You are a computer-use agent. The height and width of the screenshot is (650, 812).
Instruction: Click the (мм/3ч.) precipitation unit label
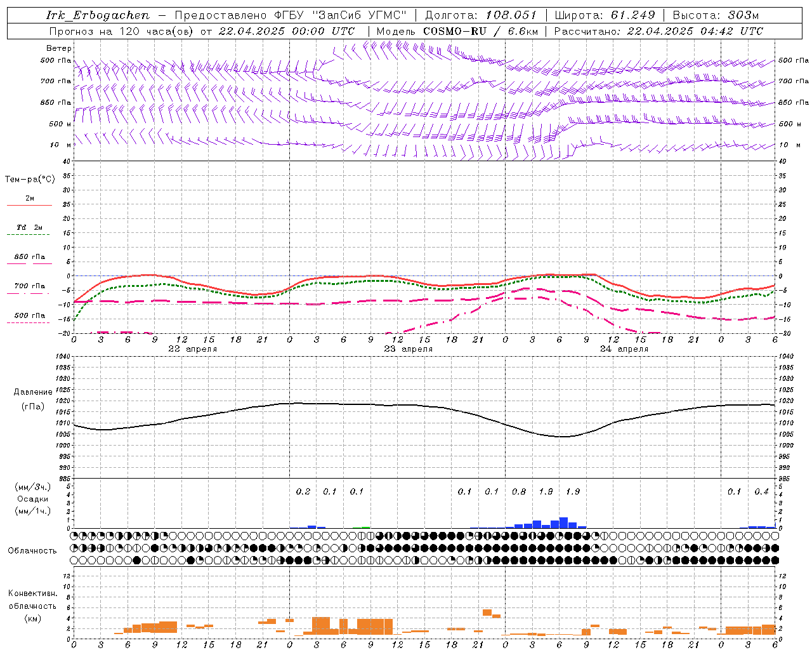click(32, 487)
